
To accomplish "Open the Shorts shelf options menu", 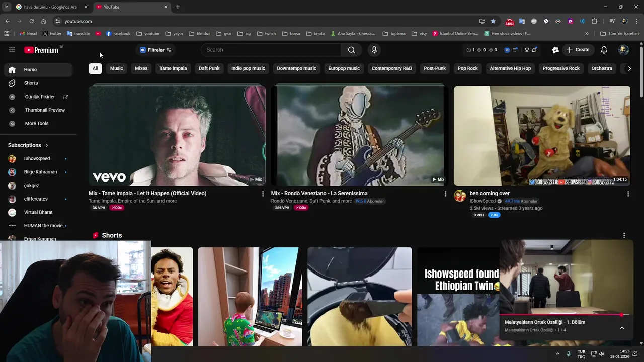I will tap(624, 235).
